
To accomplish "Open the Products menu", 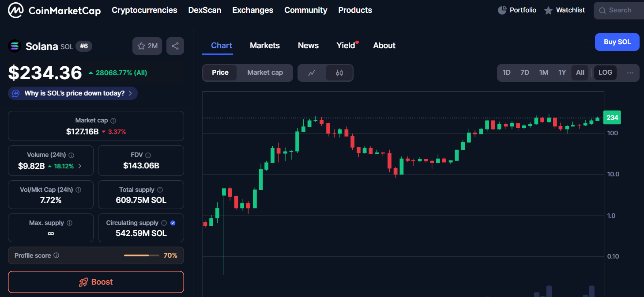I will pos(355,10).
